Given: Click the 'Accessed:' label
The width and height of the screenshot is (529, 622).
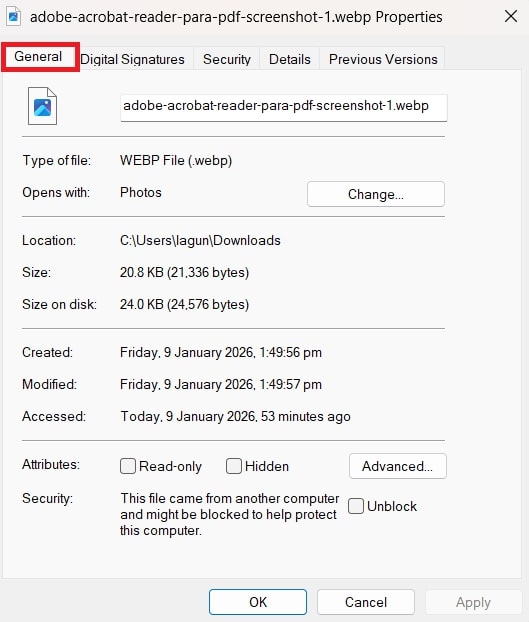Looking at the screenshot, I should (x=54, y=417).
